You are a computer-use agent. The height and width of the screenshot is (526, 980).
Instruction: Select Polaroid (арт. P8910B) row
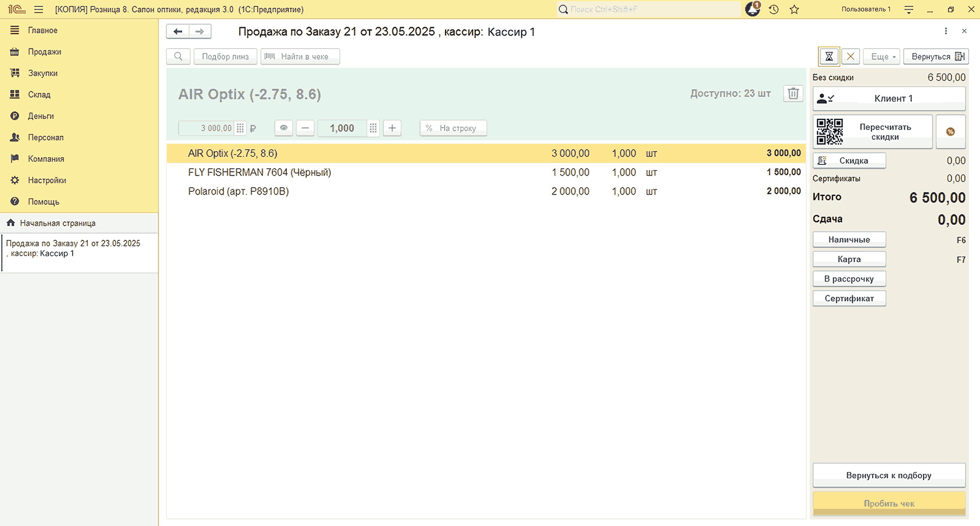pyautogui.click(x=486, y=191)
